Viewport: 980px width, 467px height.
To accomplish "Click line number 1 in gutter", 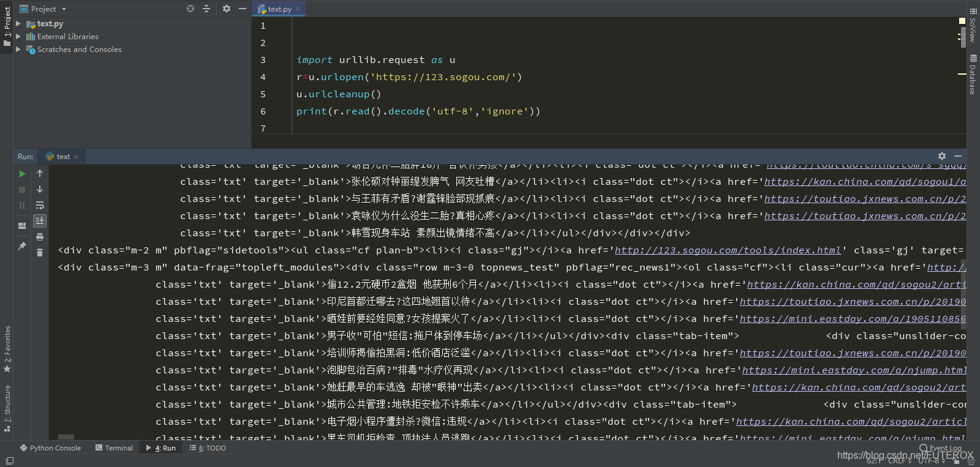I will tap(263, 26).
